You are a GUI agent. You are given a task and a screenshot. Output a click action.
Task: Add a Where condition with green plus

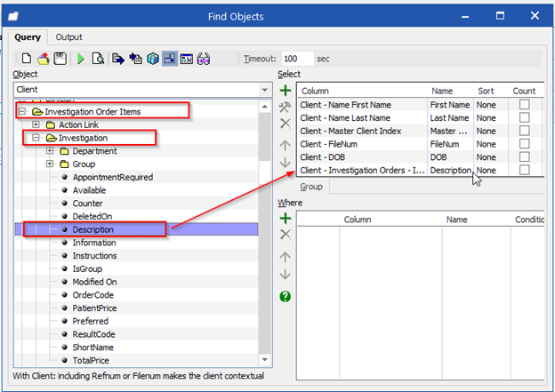coord(286,219)
